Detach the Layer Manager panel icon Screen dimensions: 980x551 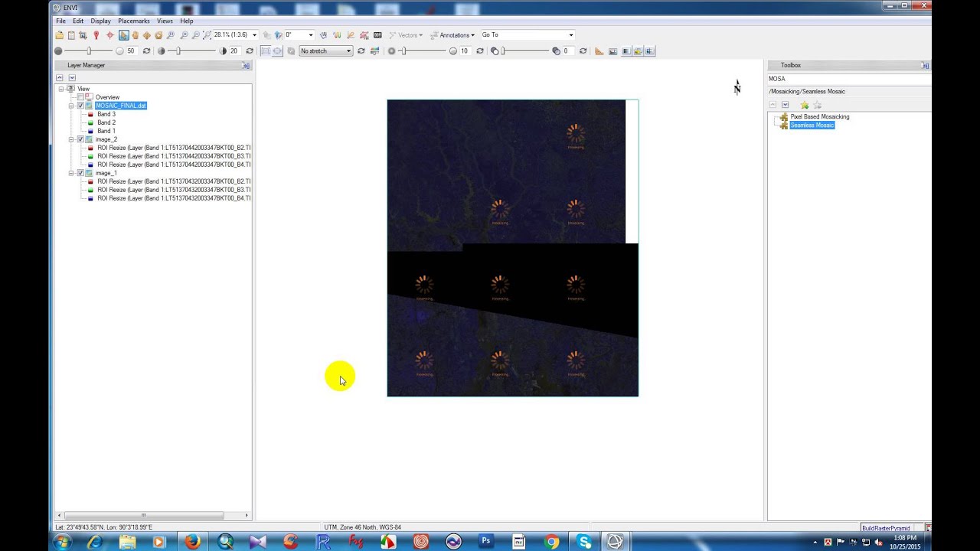[x=246, y=66]
